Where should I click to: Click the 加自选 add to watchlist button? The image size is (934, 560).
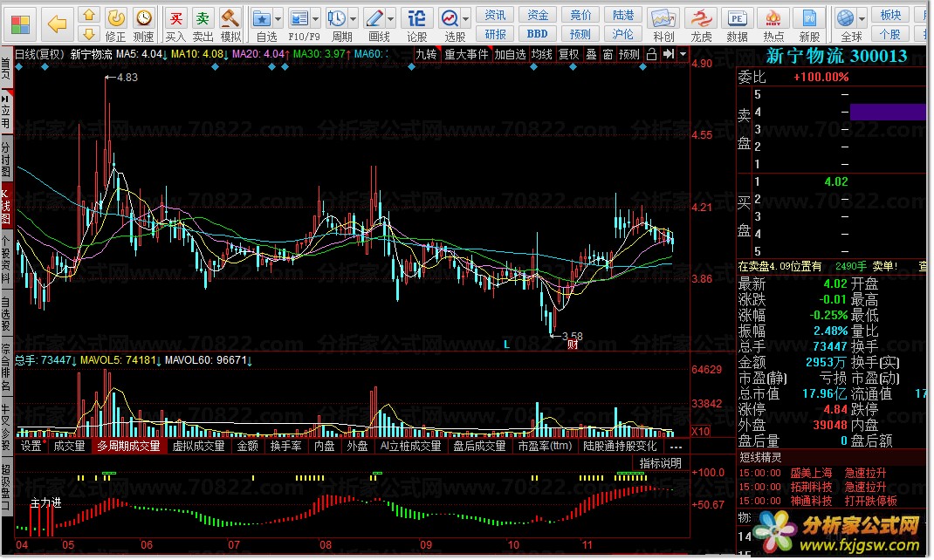tap(510, 54)
